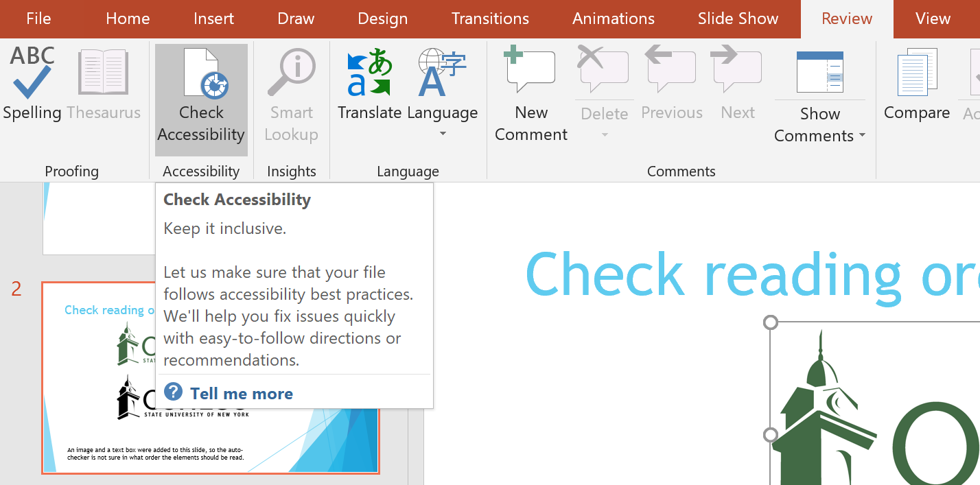Switch to the View tab
980x485 pixels.
click(x=933, y=19)
